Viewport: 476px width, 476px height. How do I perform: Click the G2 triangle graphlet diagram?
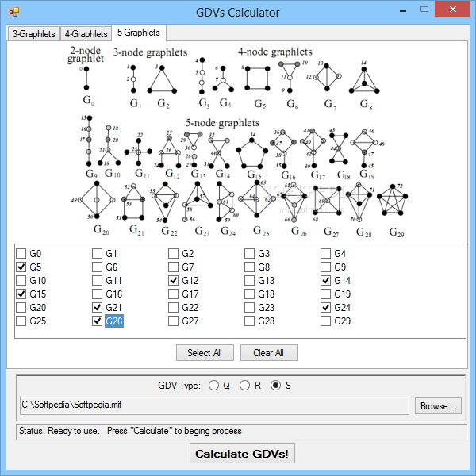[x=162, y=79]
